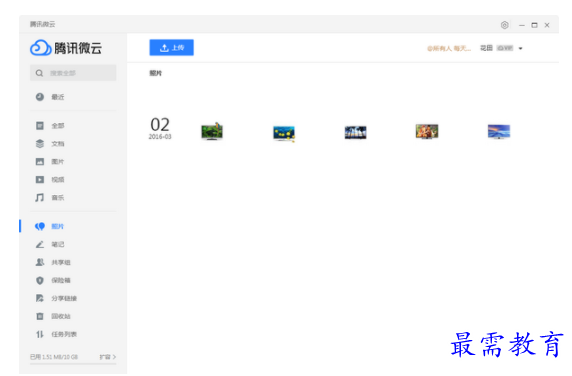Click the 照片 heading above photo list
The image size is (572, 376).
(156, 73)
